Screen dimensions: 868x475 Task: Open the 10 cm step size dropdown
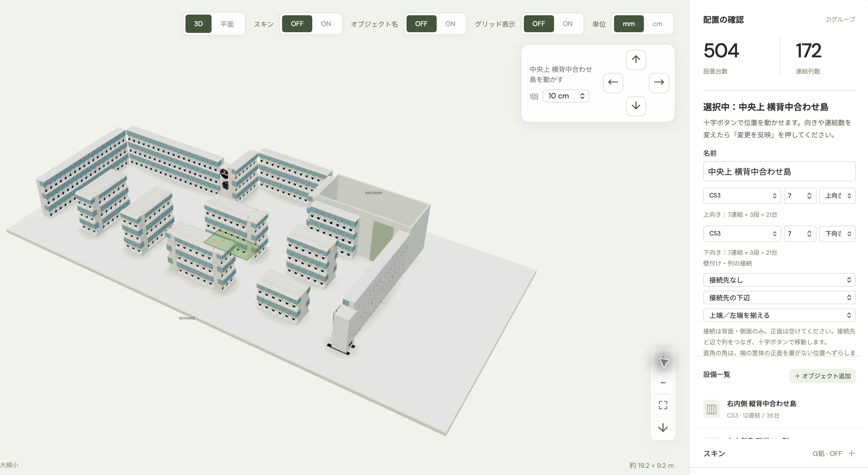click(x=566, y=96)
